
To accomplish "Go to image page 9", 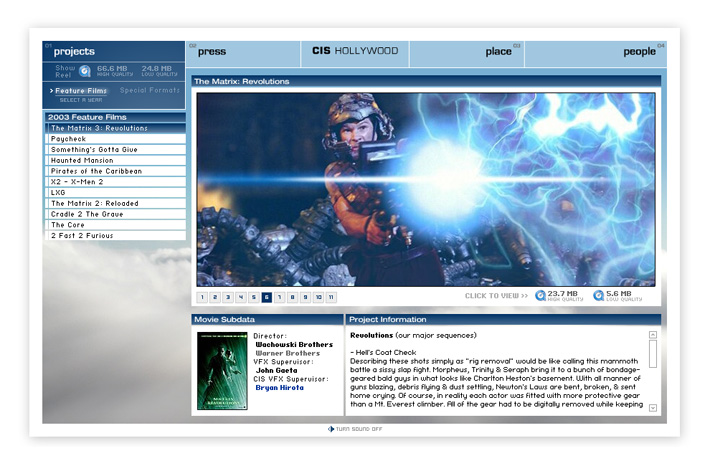I will click(x=305, y=297).
